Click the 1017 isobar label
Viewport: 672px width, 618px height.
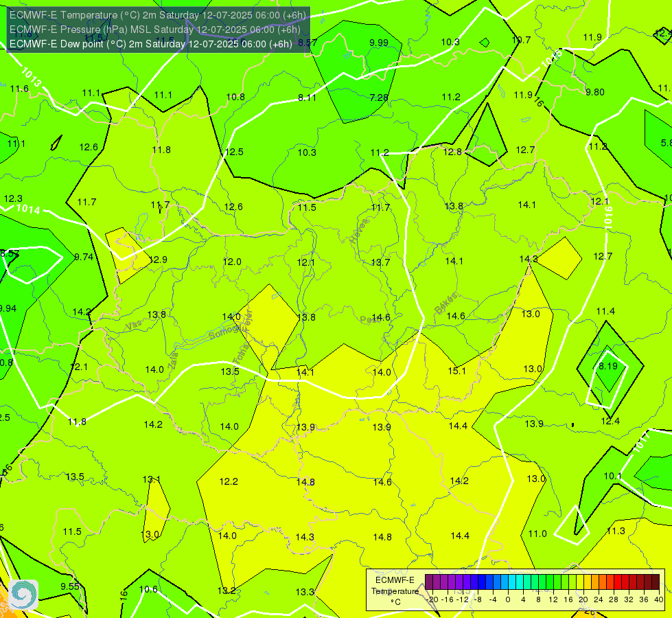coord(642,442)
